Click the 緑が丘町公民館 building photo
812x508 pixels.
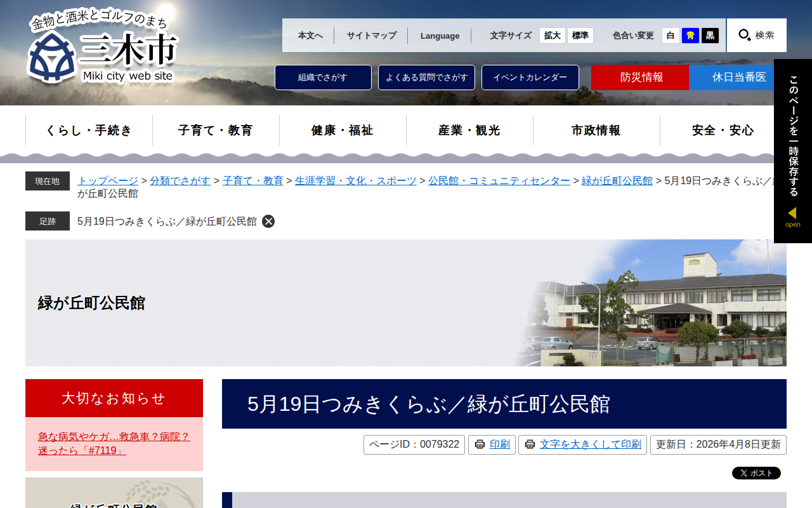pos(653,303)
